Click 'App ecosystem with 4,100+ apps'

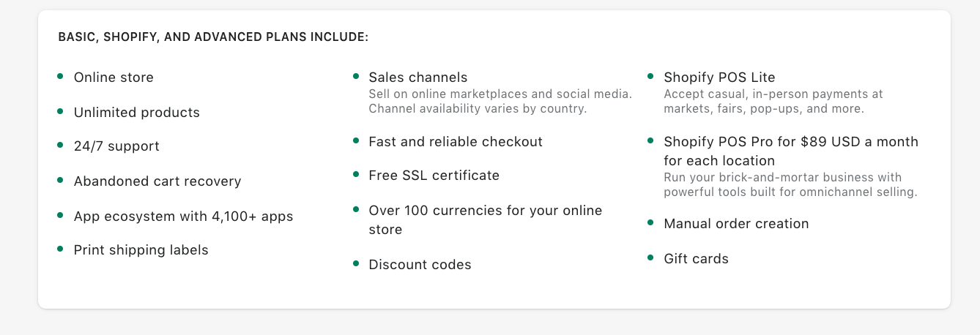[183, 217]
